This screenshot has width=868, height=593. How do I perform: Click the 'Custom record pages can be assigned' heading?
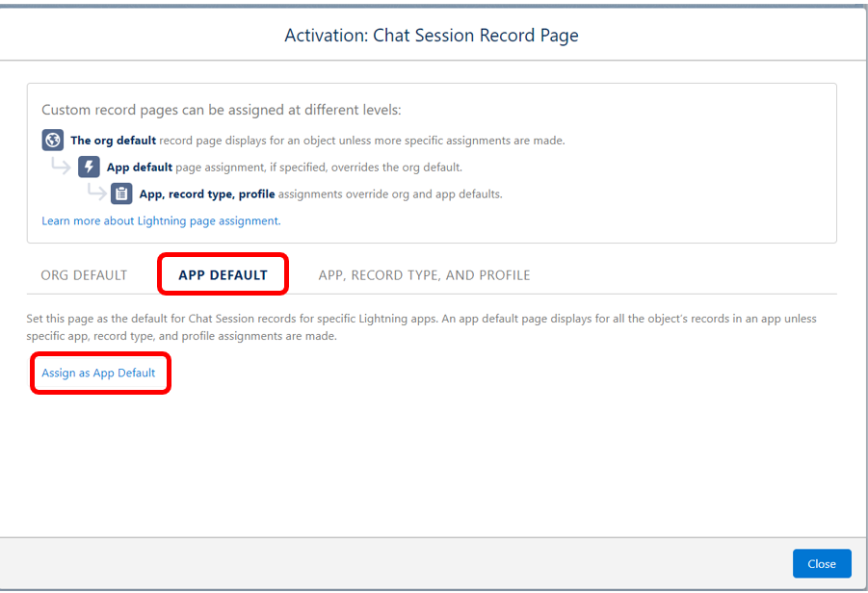coord(222,110)
